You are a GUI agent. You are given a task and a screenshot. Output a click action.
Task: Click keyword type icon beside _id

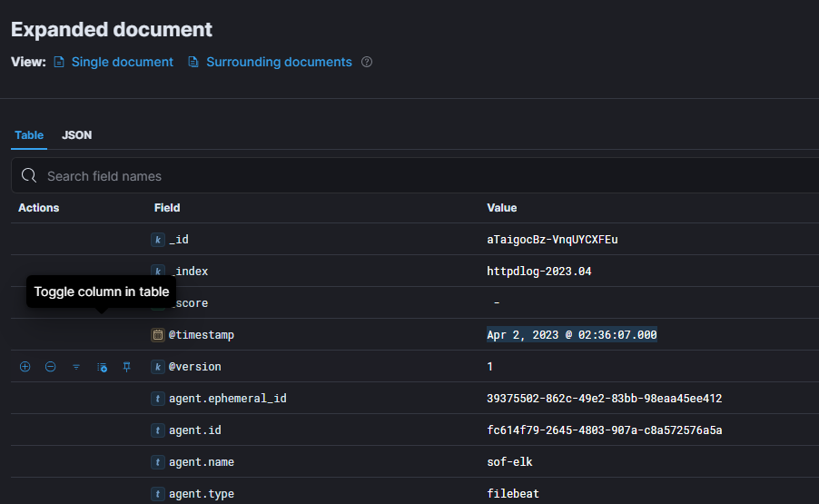[x=158, y=240]
